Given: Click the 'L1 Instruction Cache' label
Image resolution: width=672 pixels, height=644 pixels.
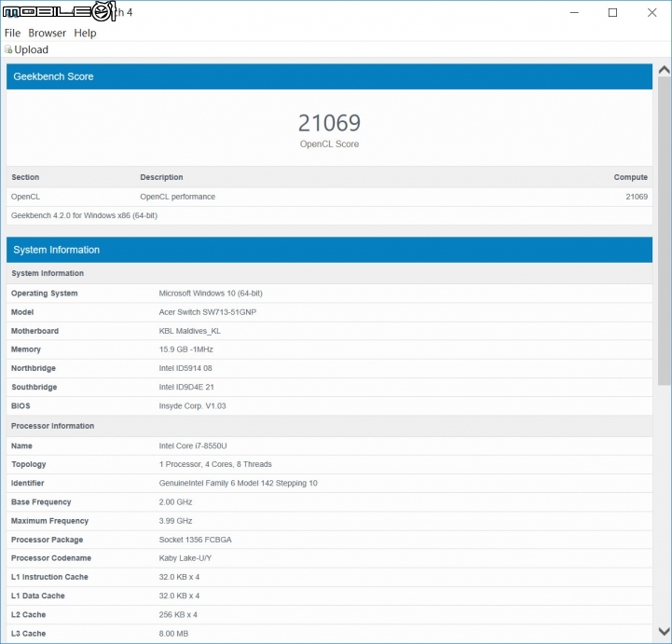Looking at the screenshot, I should click(49, 577).
